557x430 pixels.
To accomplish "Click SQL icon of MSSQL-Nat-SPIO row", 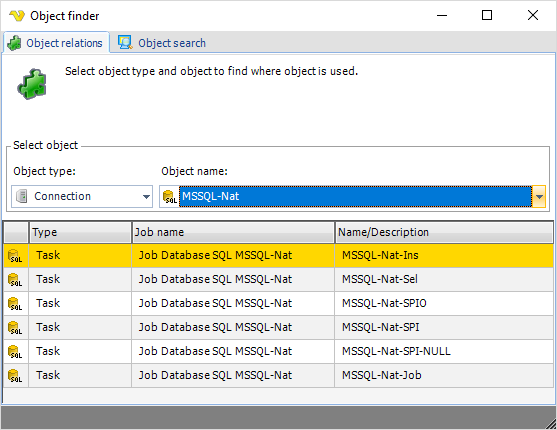I will click(15, 304).
